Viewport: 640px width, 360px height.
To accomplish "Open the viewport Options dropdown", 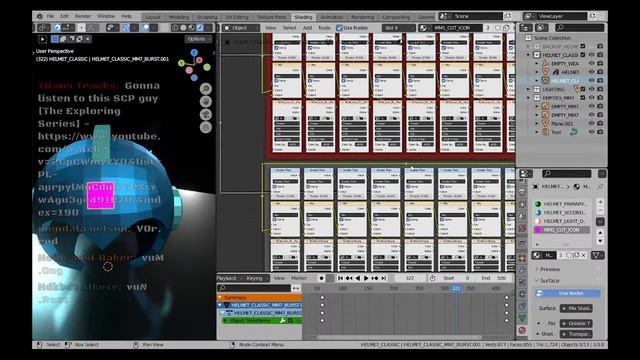I will (198, 39).
